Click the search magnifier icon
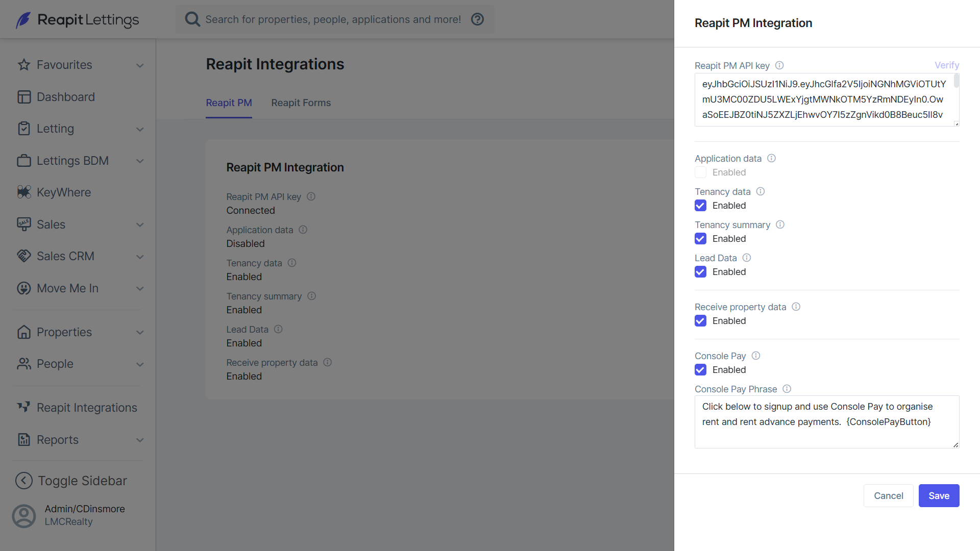Screen dimensions: 980x551 (192, 19)
